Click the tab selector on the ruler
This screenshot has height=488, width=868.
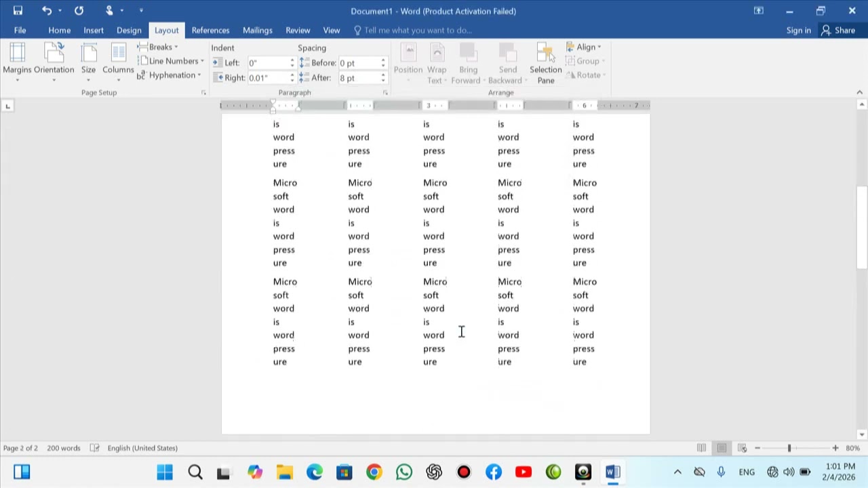[x=7, y=106]
